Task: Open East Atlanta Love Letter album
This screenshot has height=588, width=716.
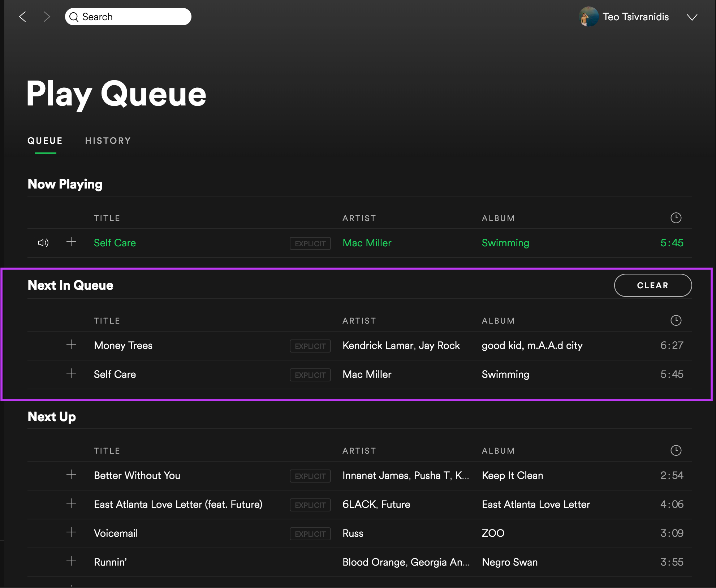Action: tap(536, 505)
